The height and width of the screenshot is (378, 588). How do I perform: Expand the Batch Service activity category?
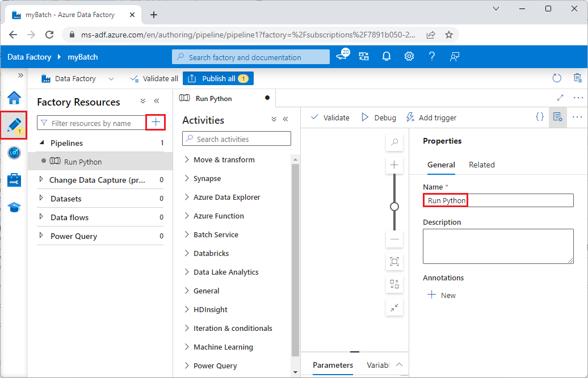(x=219, y=234)
